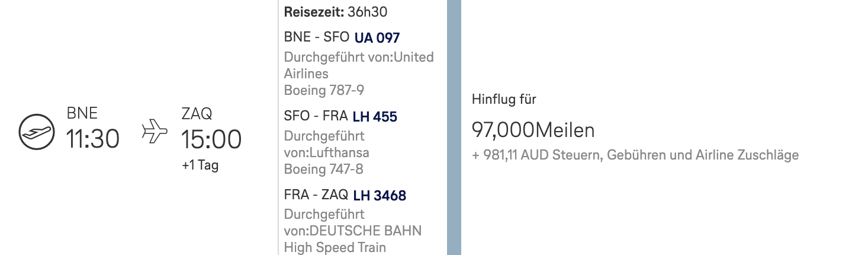Click the Boeing 787-9 aircraft text

click(324, 91)
